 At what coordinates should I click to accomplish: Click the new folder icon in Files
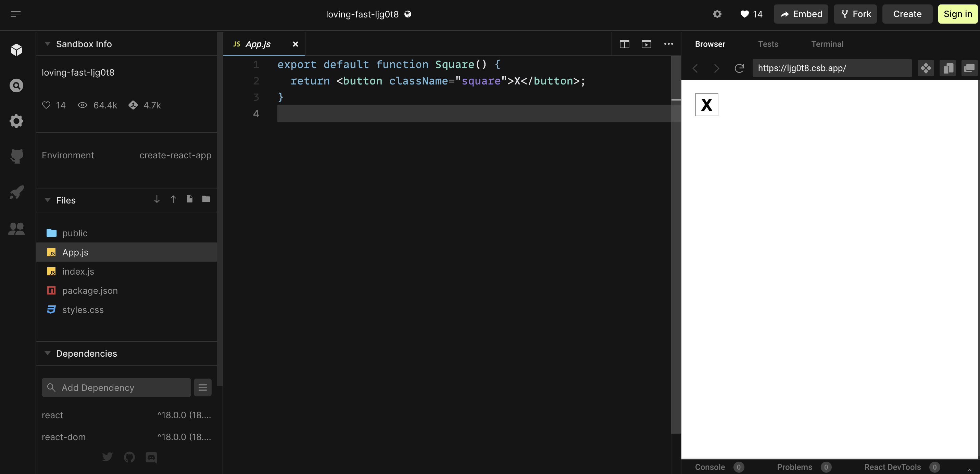click(x=206, y=199)
